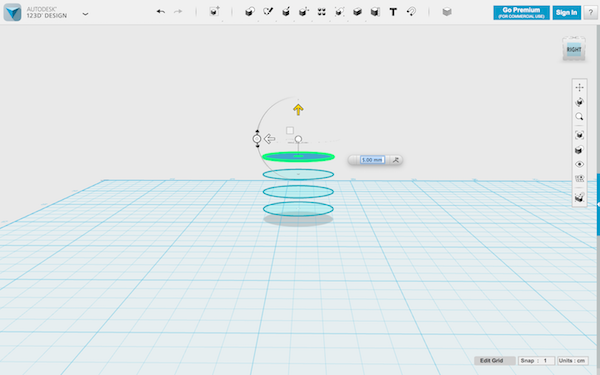600x375 pixels.
Task: Open the Grouping tool menu
Action: coord(339,12)
